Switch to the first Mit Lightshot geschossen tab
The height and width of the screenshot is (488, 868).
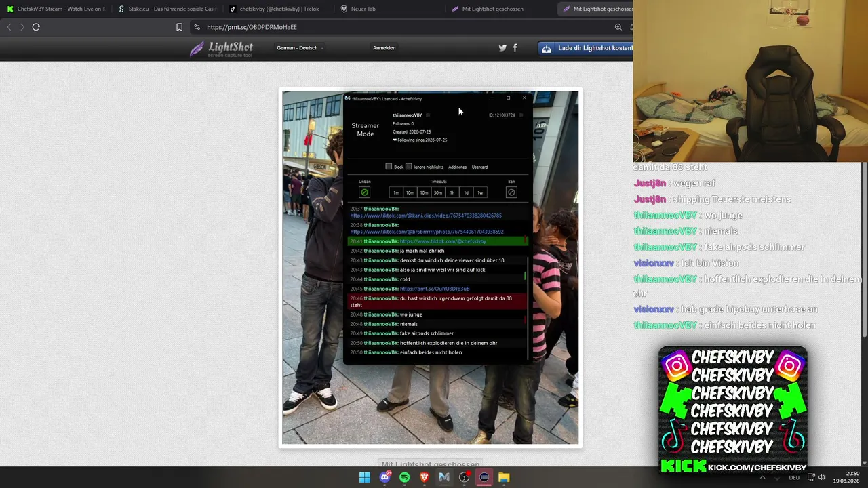tap(500, 9)
